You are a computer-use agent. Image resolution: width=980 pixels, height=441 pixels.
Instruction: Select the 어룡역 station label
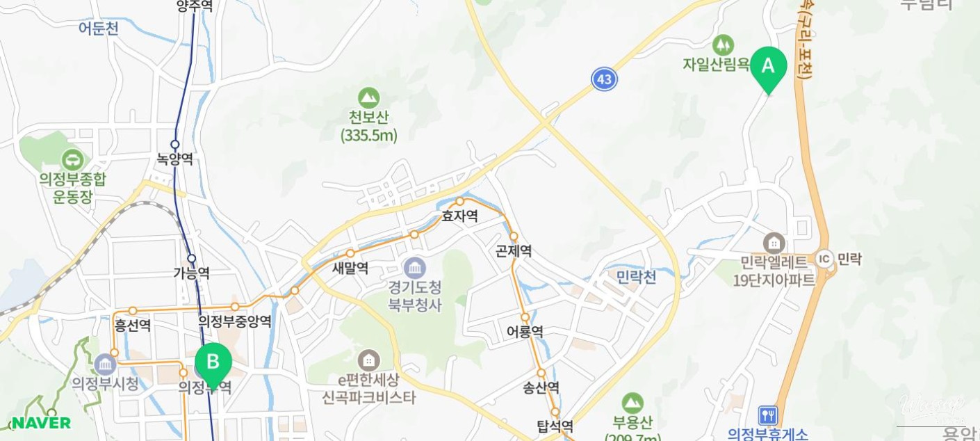pyautogui.click(x=525, y=332)
